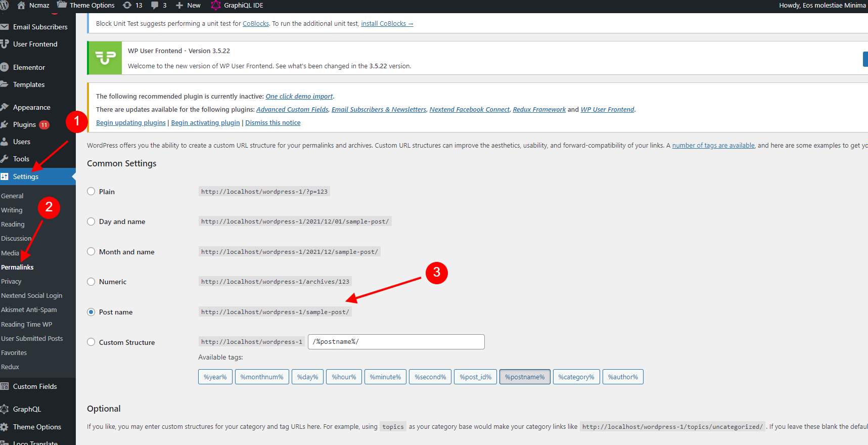Click the User Frontend sidebar icon
This screenshot has width=868, height=445.
tap(5, 44)
